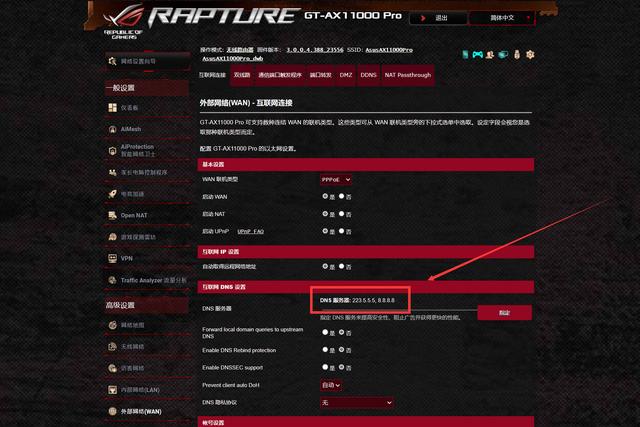The width and height of the screenshot is (640, 427).
Task: Set 启动 NAT to 否
Action: [x=342, y=214]
